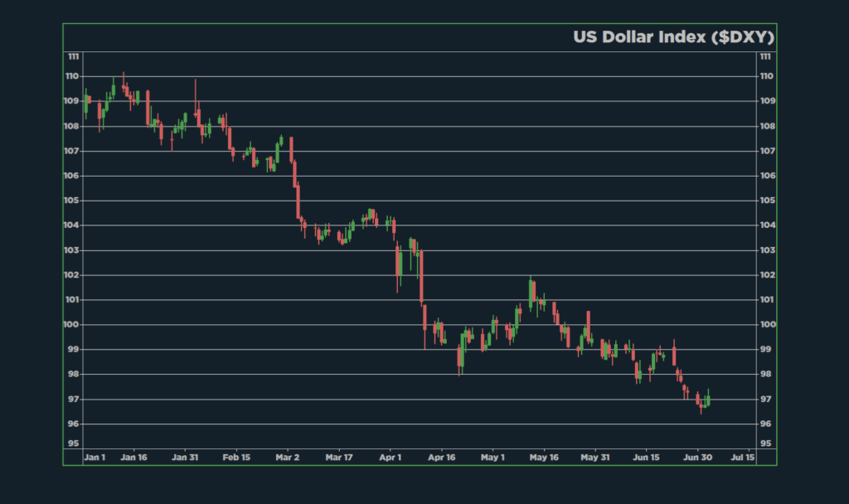The height and width of the screenshot is (504, 849).
Task: Select the Mar 2 date label
Action: (x=288, y=458)
